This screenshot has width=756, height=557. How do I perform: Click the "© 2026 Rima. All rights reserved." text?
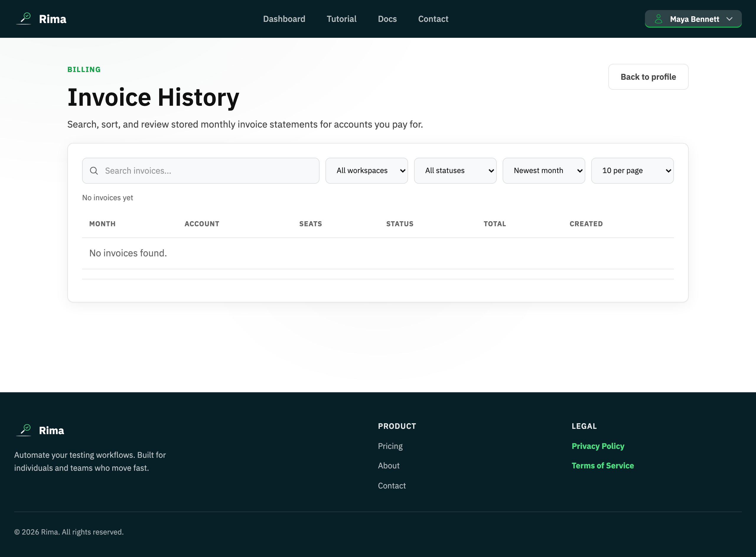point(69,532)
